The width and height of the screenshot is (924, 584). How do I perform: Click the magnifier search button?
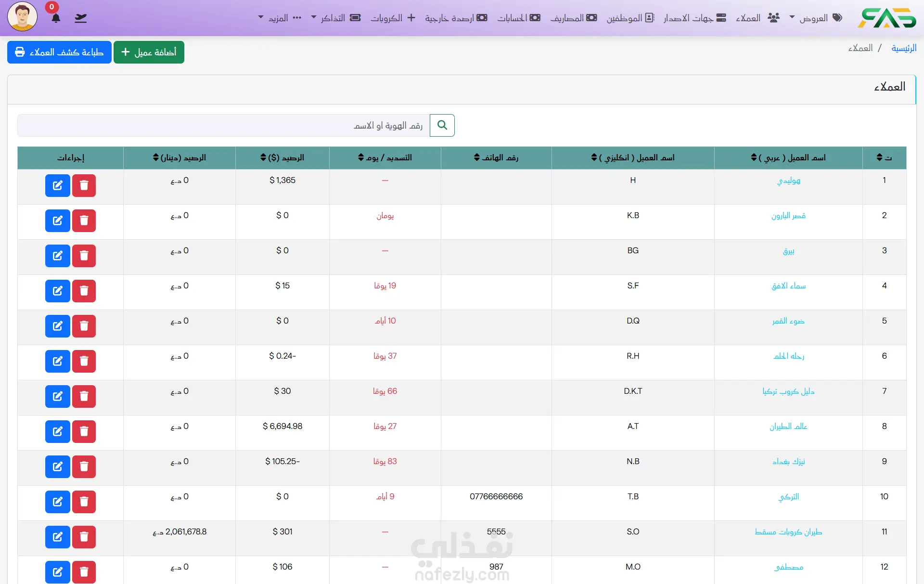tap(442, 125)
